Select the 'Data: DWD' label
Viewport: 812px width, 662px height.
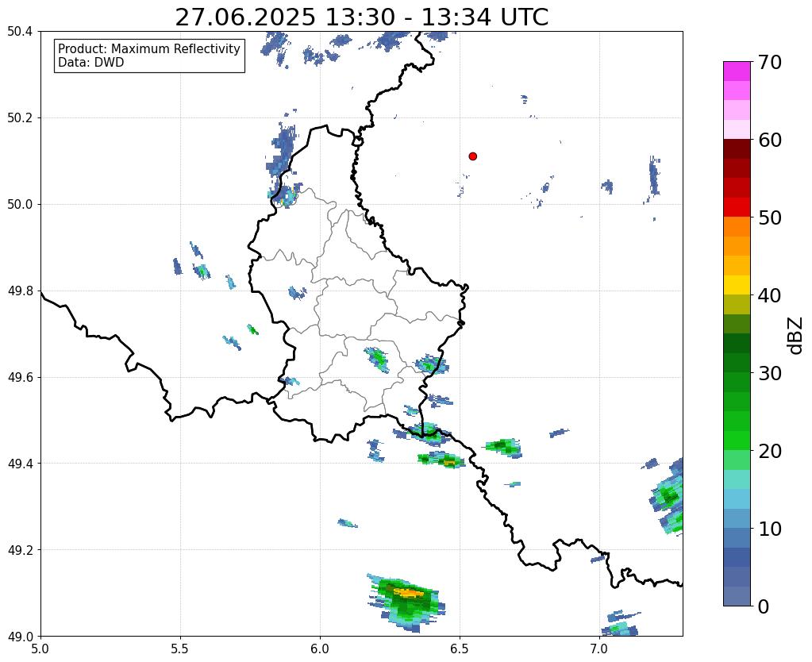pyautogui.click(x=91, y=62)
